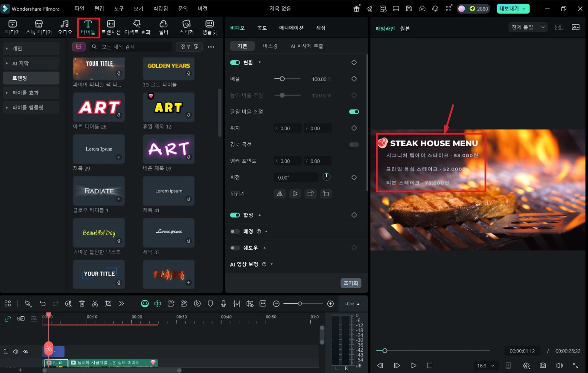Open the preview quality (전체 품질) dropdown
Screen dimensions: 588x373
coord(528,27)
